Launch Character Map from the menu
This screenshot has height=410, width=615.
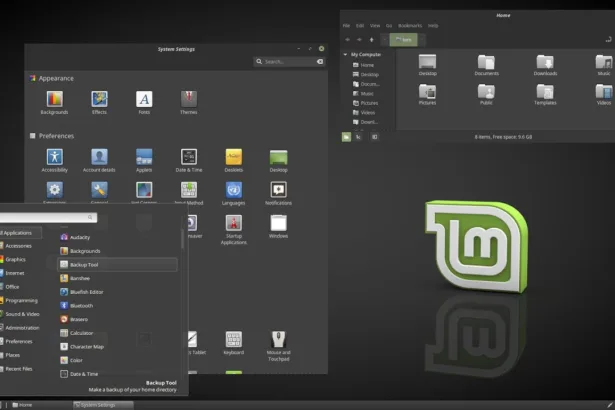click(x=118, y=347)
